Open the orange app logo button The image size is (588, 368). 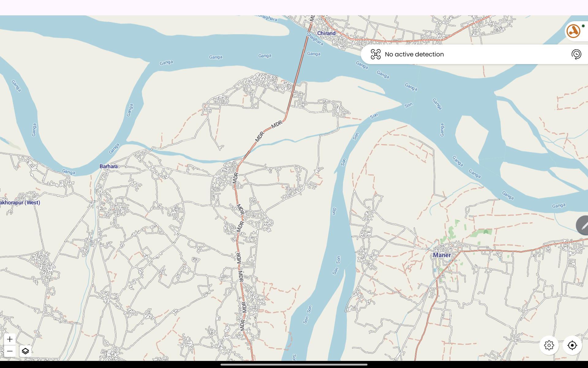573,31
